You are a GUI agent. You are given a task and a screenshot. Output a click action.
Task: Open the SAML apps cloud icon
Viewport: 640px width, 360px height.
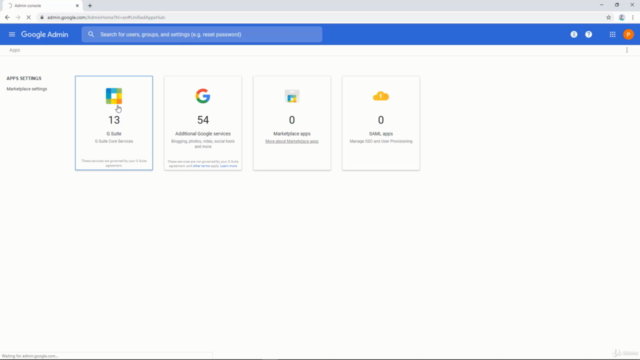(x=381, y=96)
